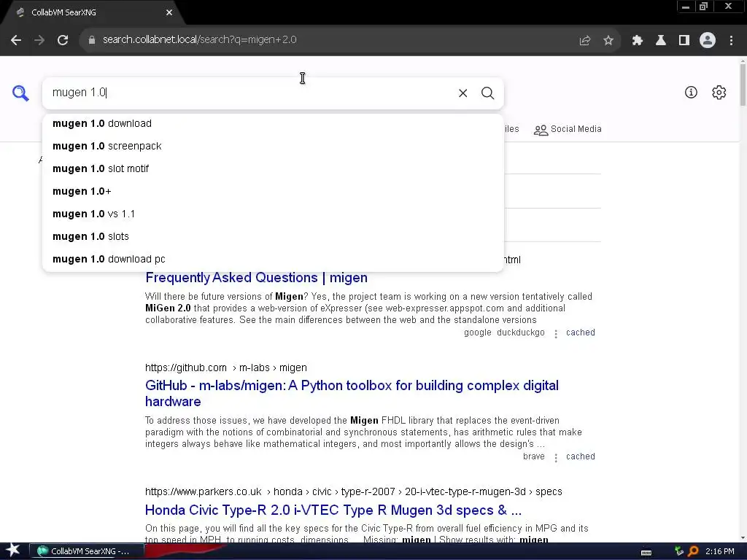Go back to the previous page
Viewport: 747px width, 560px height.
pos(16,40)
